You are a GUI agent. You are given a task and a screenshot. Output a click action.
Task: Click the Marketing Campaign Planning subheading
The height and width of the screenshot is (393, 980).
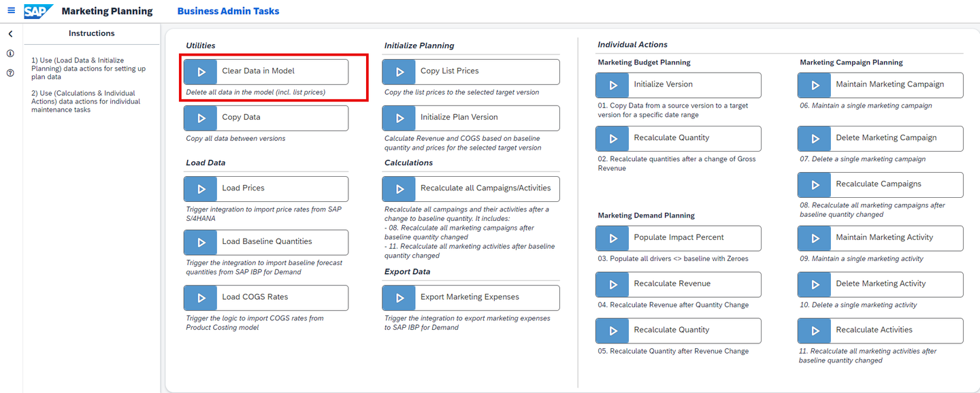pyautogui.click(x=851, y=62)
